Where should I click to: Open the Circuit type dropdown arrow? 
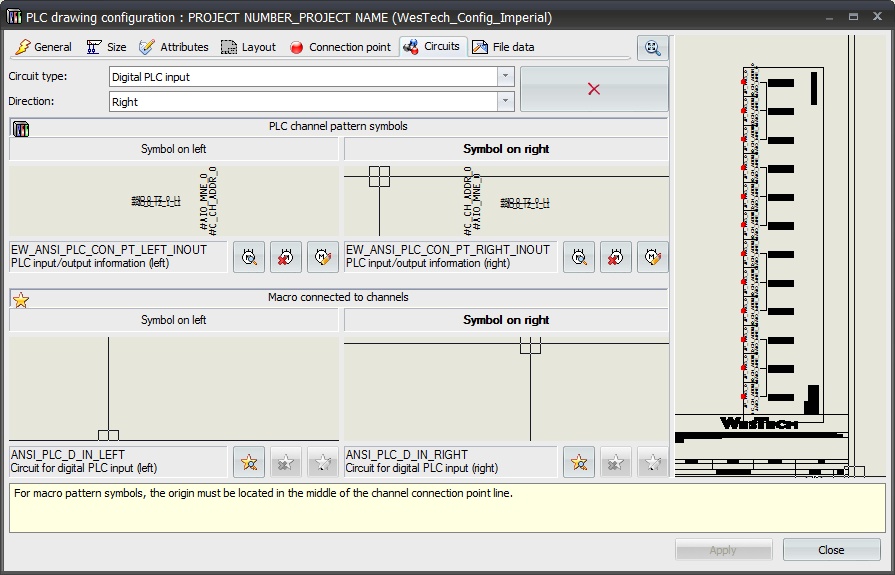coord(505,77)
